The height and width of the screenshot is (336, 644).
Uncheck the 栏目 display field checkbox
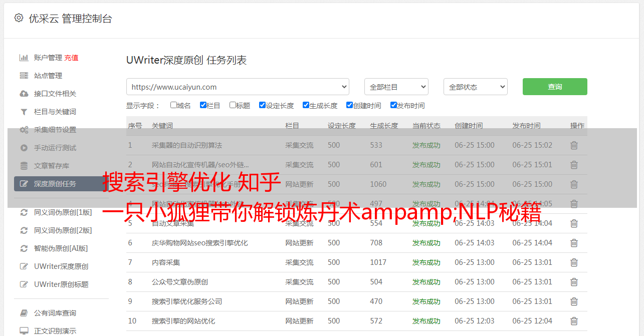[203, 105]
